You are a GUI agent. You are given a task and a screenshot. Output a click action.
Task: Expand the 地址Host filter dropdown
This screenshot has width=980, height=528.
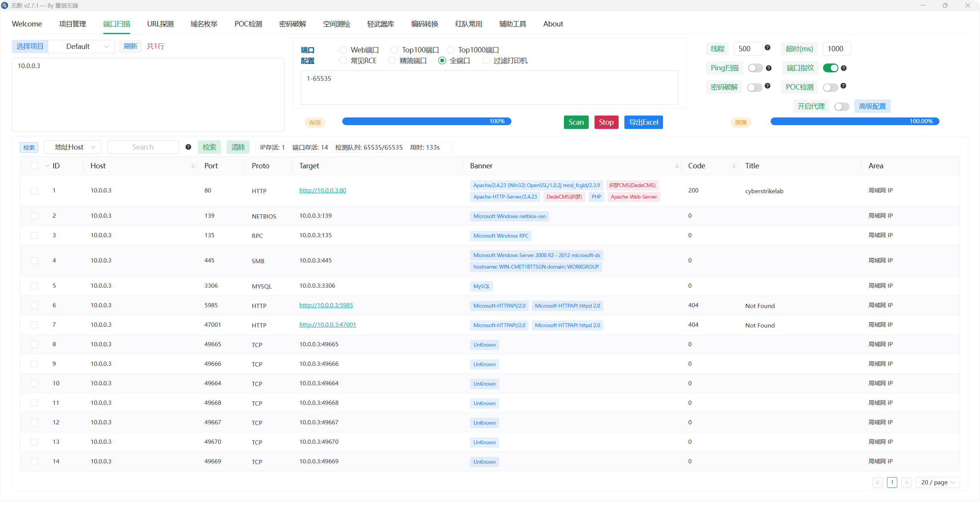(x=73, y=147)
